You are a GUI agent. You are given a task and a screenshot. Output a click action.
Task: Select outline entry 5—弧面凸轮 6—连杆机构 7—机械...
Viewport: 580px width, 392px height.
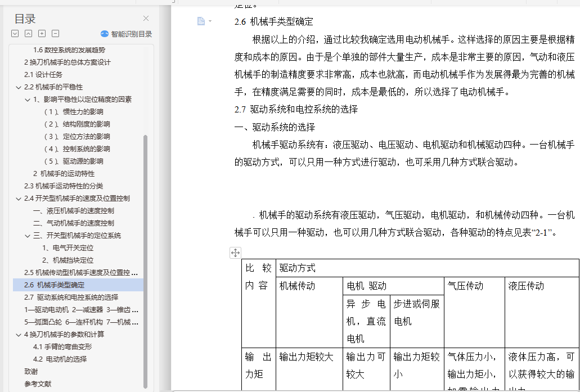click(81, 322)
